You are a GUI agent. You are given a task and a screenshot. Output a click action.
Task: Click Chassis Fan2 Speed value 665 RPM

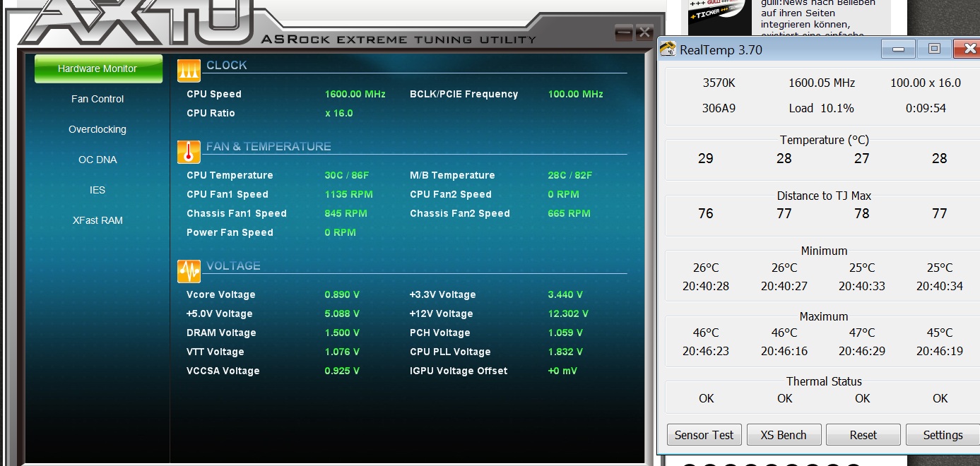[569, 213]
